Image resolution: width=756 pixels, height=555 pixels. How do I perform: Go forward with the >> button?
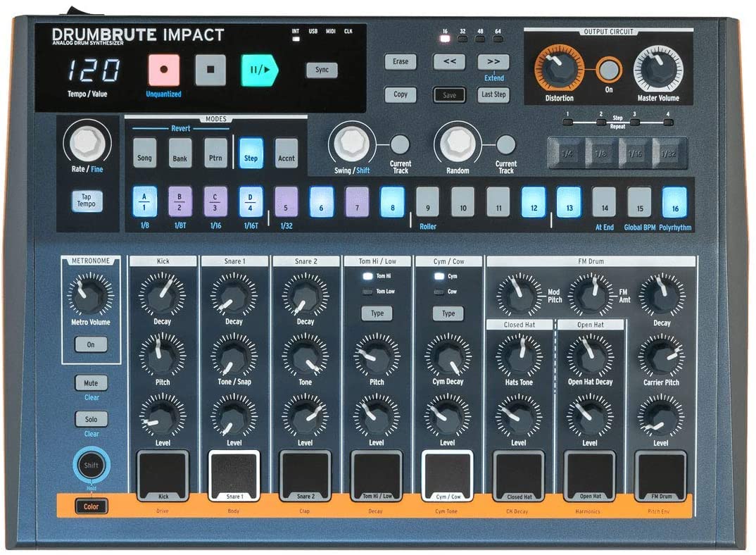point(493,62)
